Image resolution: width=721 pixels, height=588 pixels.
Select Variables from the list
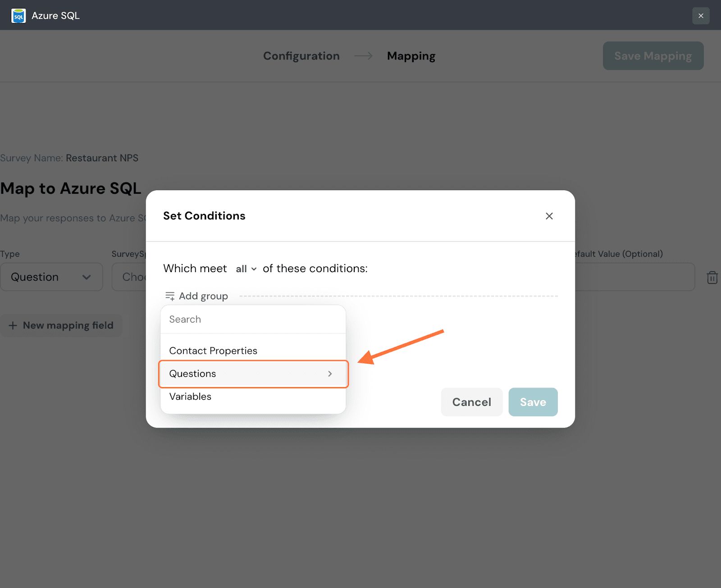click(x=190, y=397)
